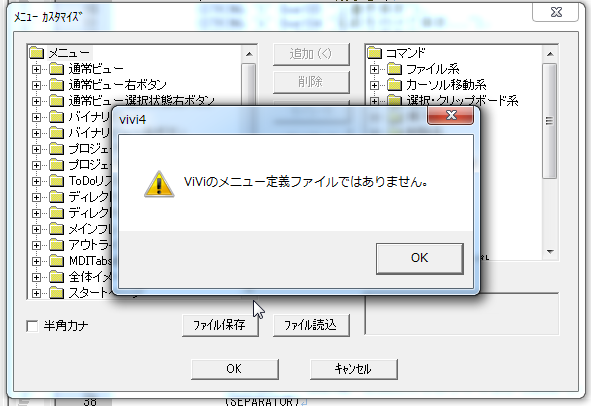Click the 通常ビュー右ボタン folder icon
This screenshot has width=591, height=406.
(x=56, y=85)
